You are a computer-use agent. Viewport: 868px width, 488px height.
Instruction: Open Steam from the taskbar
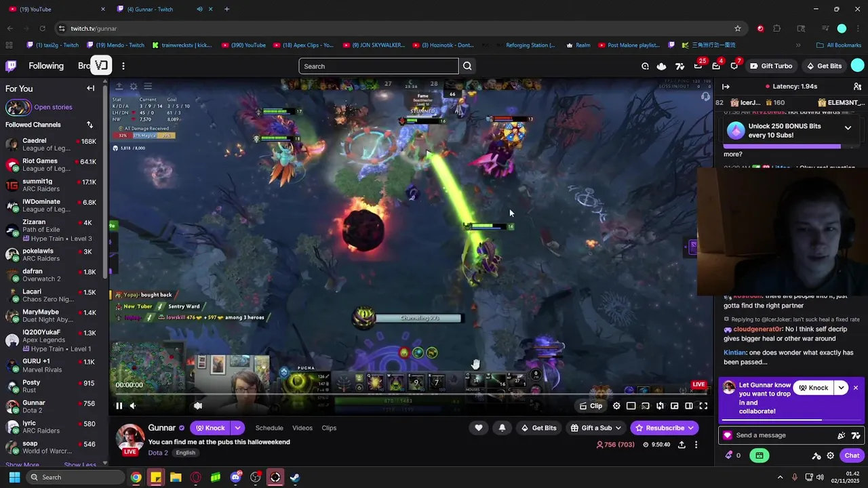click(x=295, y=477)
